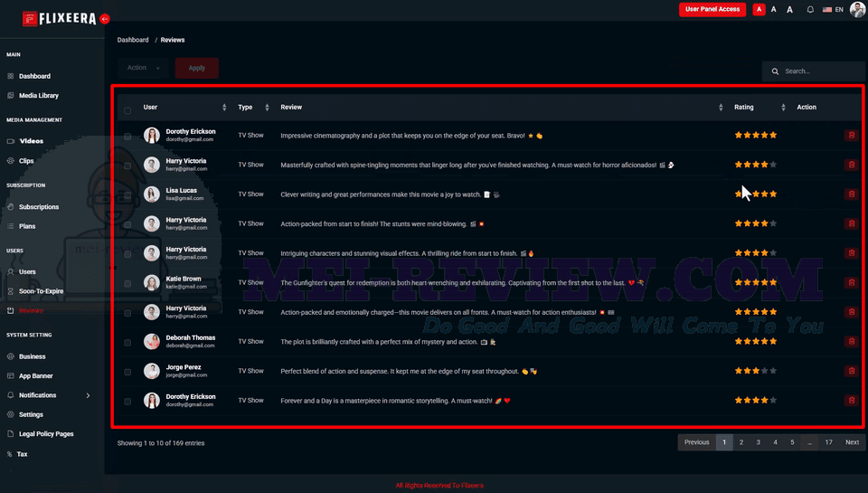Open Reviews in sidebar

[31, 311]
